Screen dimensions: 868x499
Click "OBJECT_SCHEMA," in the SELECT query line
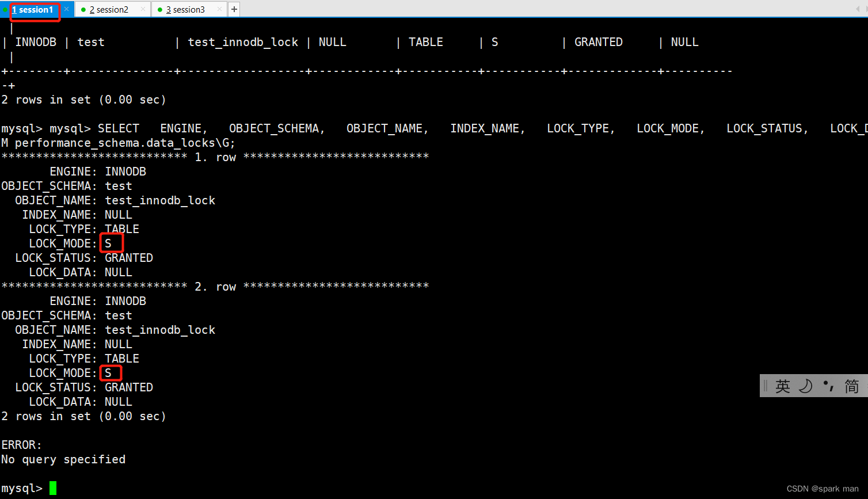(x=277, y=128)
